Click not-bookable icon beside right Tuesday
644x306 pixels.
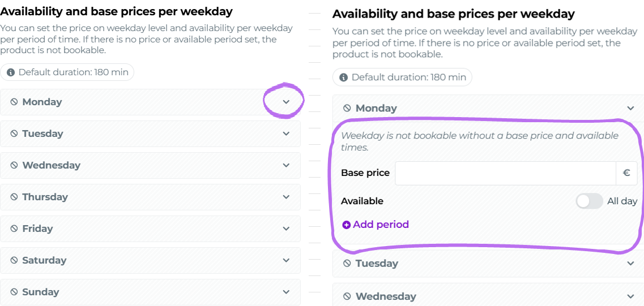click(347, 264)
